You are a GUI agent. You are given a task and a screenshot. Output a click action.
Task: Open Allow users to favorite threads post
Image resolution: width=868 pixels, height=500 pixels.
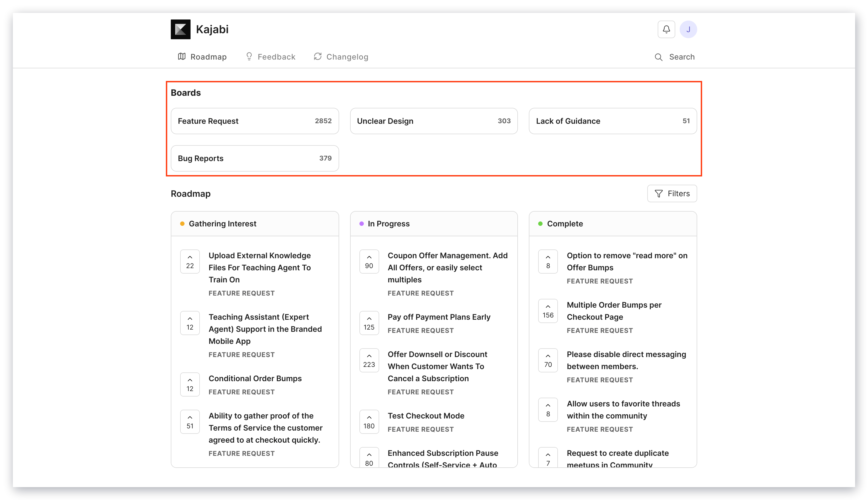pyautogui.click(x=623, y=410)
